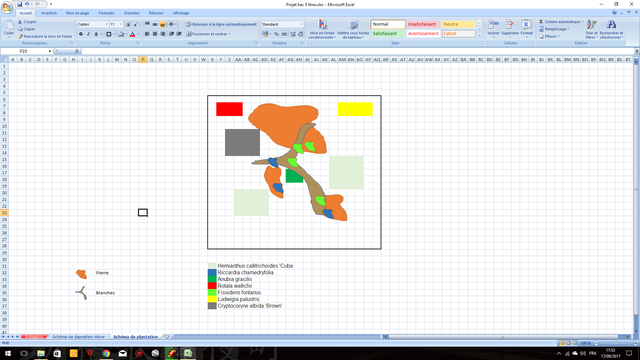The width and height of the screenshot is (640, 360).
Task: Click Mettre sous forme de tableau icon
Action: pos(353,29)
